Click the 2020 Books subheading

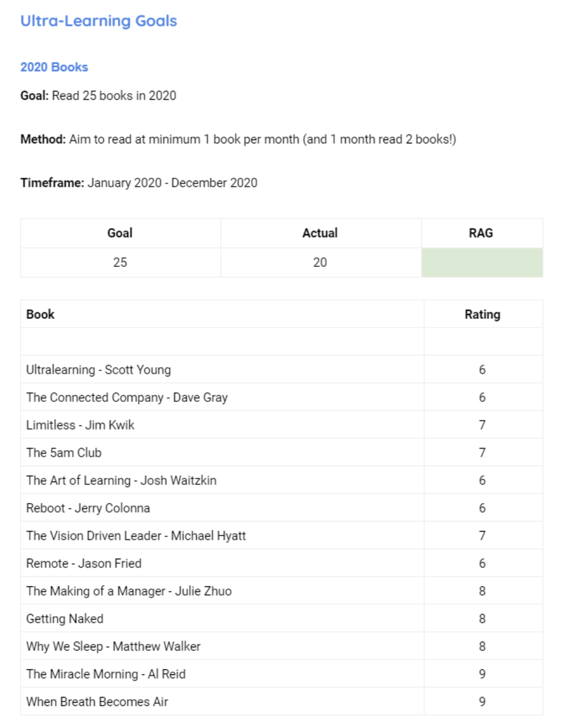(54, 67)
